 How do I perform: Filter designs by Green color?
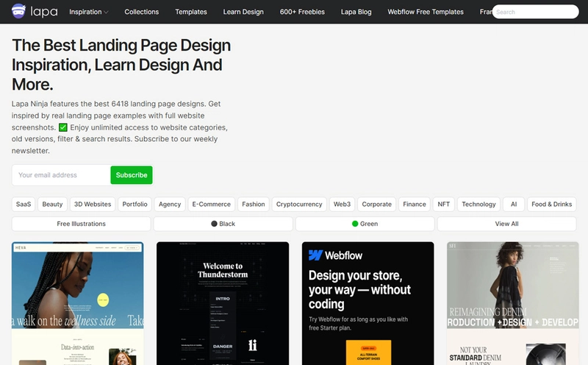[365, 224]
